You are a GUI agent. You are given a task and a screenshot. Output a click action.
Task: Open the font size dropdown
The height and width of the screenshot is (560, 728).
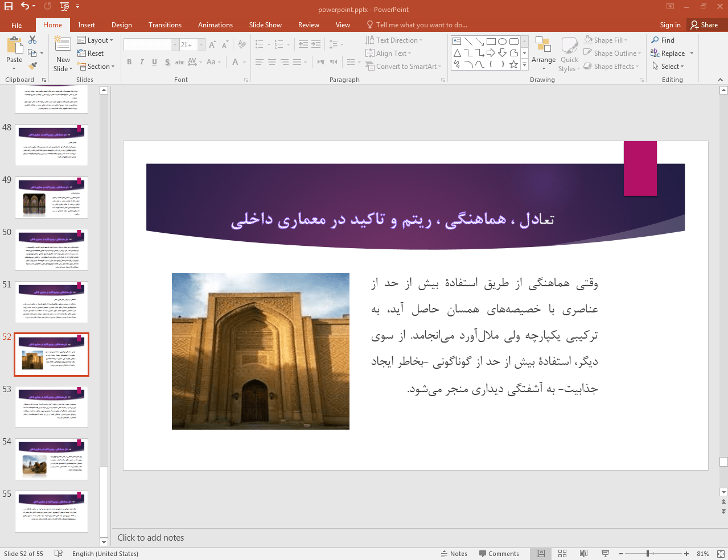pyautogui.click(x=201, y=44)
